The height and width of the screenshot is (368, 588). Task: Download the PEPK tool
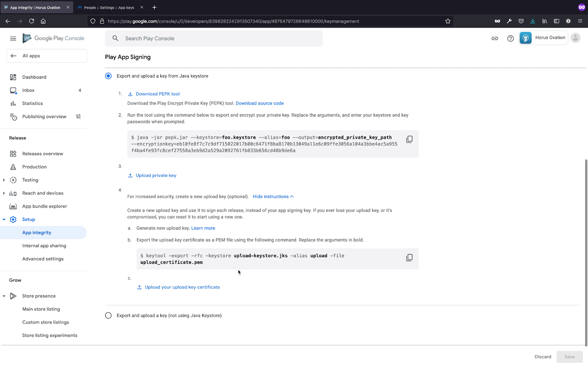coord(154,94)
